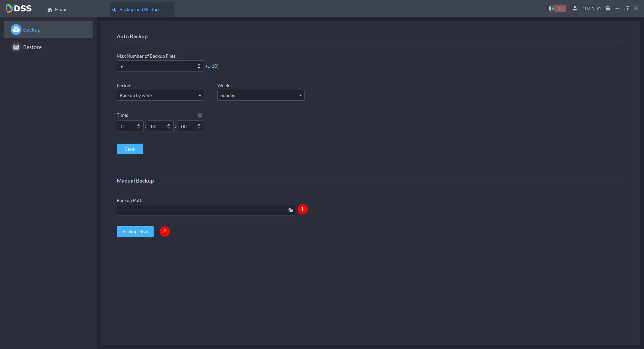Open the alarm count badge showing 0
644x349 pixels.
coord(560,8)
